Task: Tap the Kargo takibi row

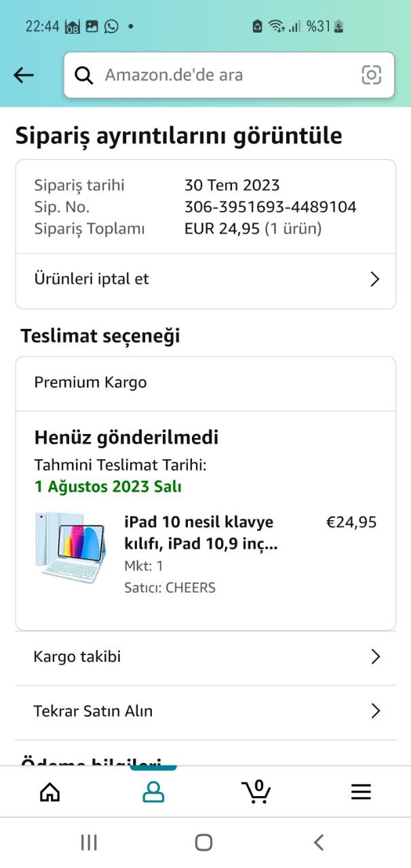Action: (x=170, y=656)
